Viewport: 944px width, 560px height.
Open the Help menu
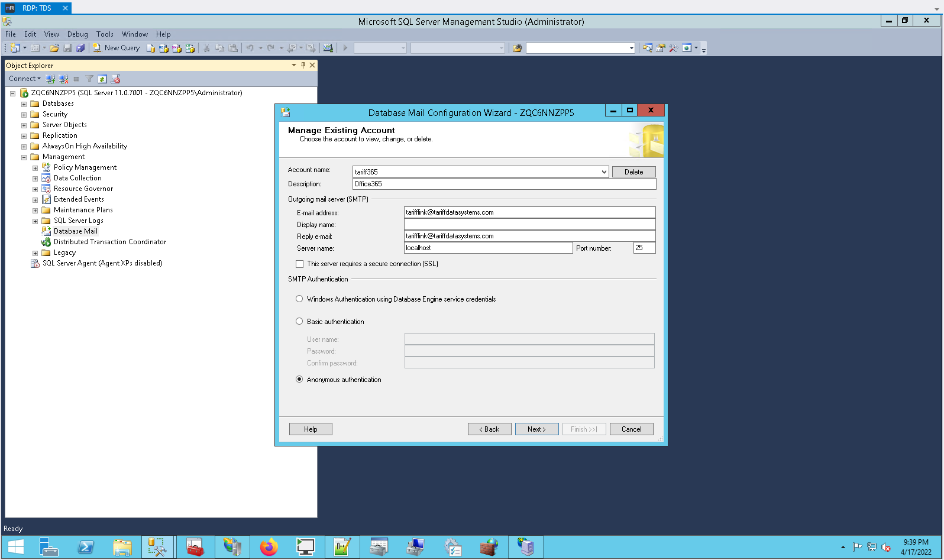(163, 34)
